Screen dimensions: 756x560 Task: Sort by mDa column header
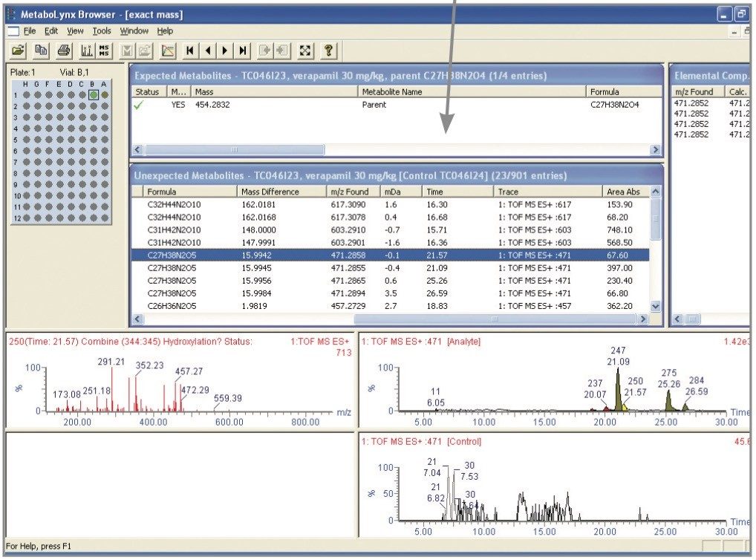(x=401, y=192)
